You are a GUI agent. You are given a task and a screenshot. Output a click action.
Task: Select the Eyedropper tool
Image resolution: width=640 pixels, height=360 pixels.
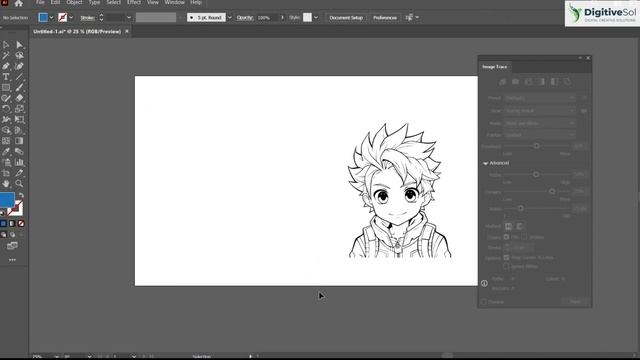pyautogui.click(x=6, y=152)
